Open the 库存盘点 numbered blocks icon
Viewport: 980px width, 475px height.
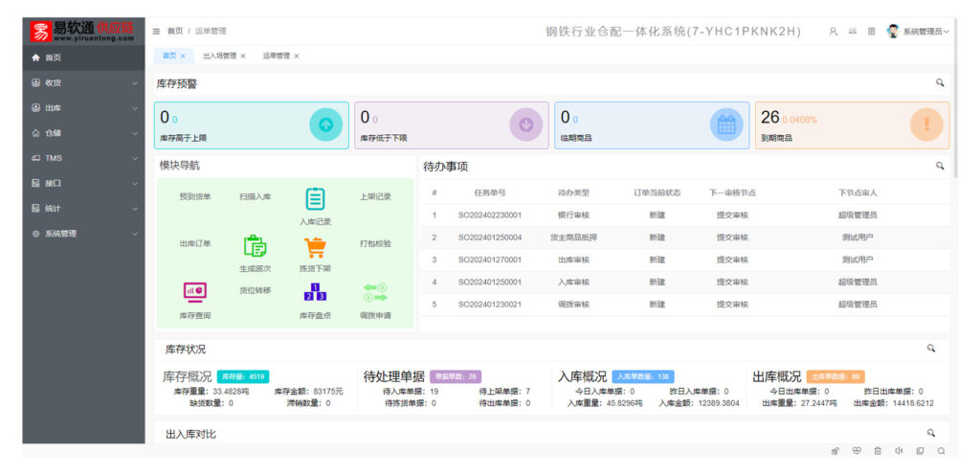[315, 292]
